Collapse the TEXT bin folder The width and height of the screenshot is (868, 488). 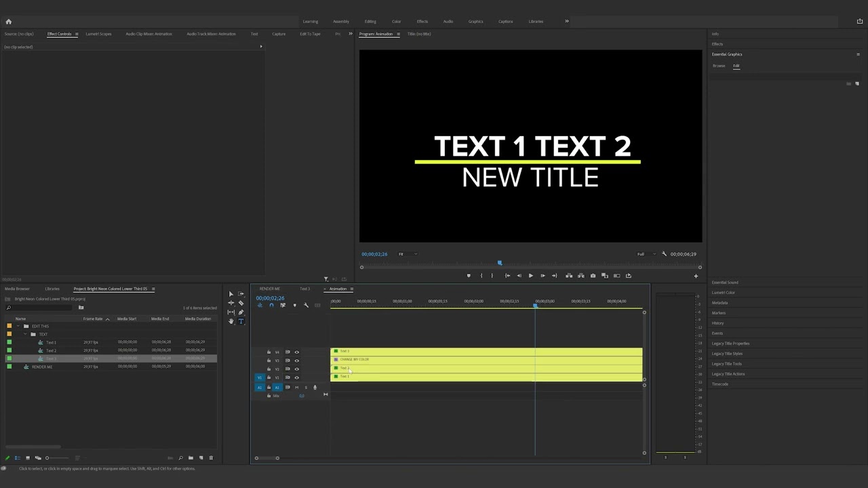(26, 334)
